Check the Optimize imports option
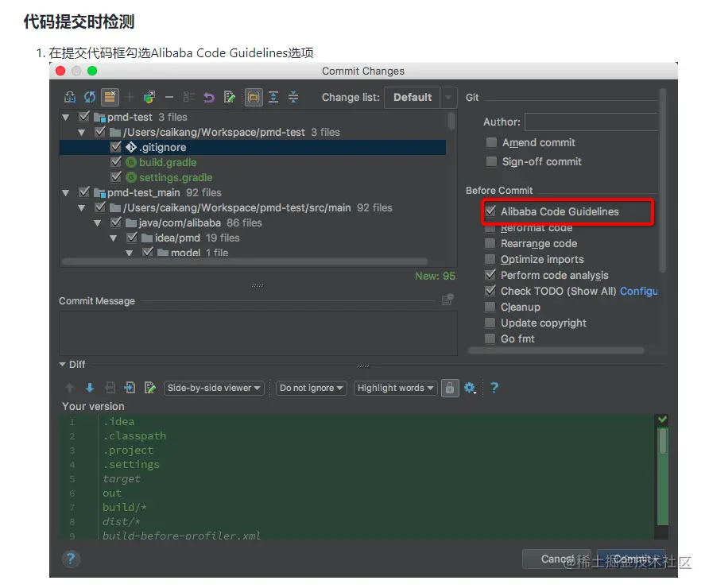709x588 pixels. point(490,259)
